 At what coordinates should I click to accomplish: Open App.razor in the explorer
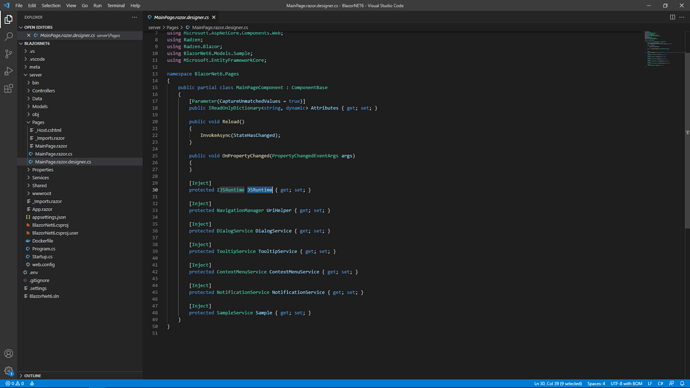pos(42,209)
